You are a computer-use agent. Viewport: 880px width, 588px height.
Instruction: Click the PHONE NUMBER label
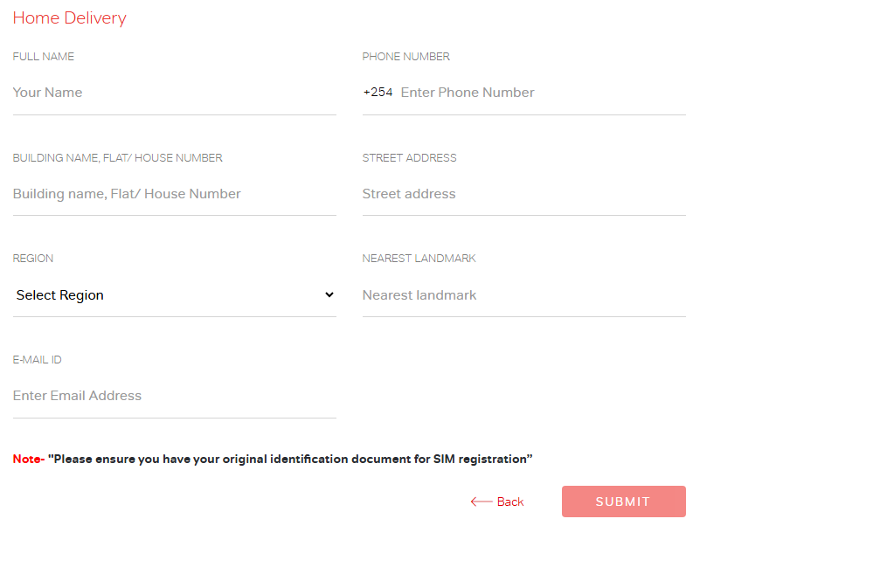(x=405, y=57)
